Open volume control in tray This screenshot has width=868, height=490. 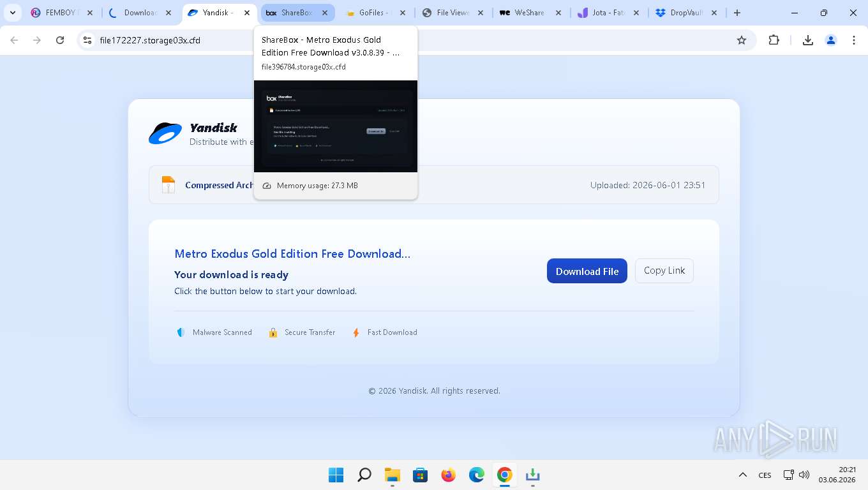(804, 475)
